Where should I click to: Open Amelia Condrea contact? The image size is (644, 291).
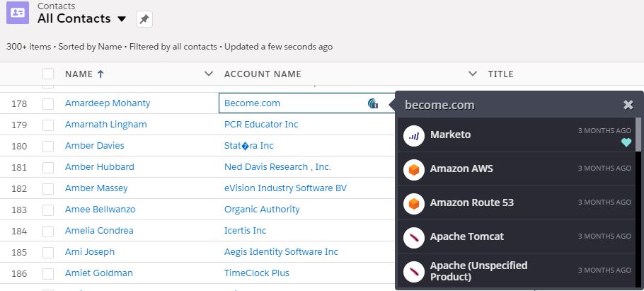tap(99, 231)
